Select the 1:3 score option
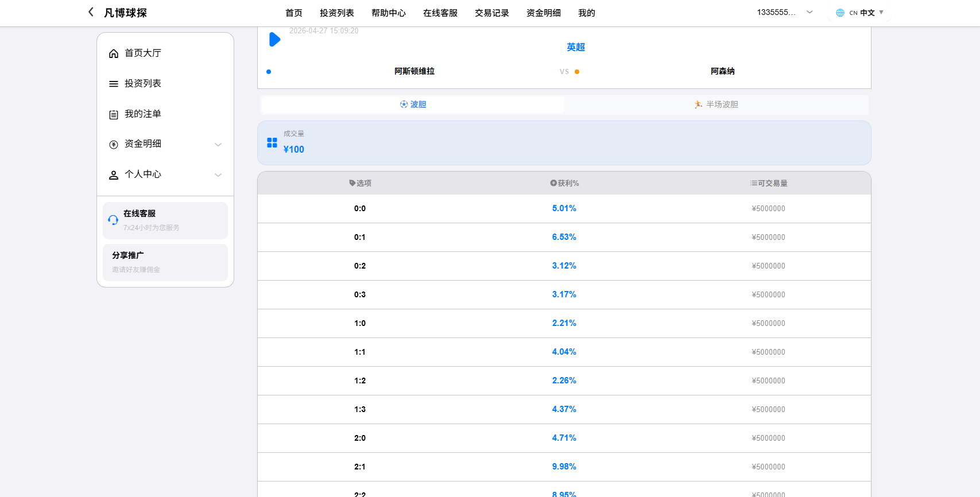The image size is (980, 497). 360,409
